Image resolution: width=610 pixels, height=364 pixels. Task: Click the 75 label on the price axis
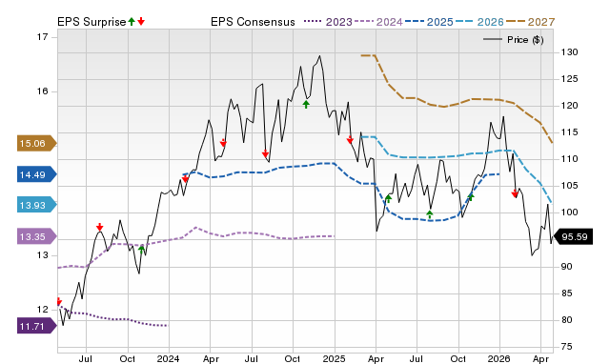coord(566,347)
